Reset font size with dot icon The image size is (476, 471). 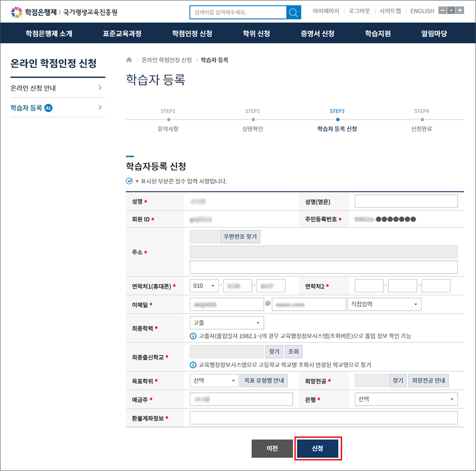(451, 10)
